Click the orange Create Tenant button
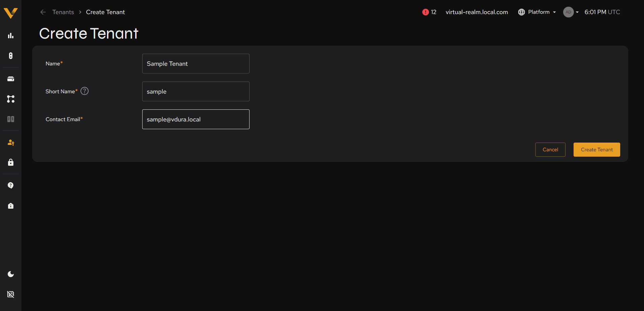644x311 pixels. (597, 150)
